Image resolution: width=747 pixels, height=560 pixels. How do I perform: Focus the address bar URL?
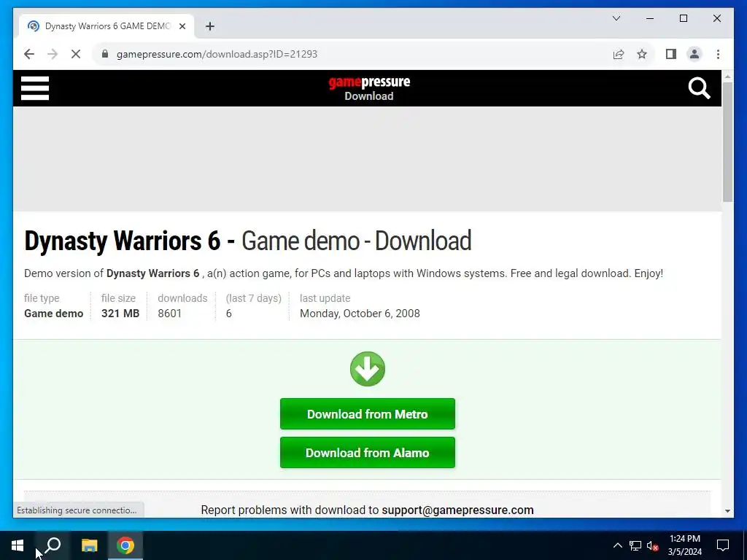point(217,54)
